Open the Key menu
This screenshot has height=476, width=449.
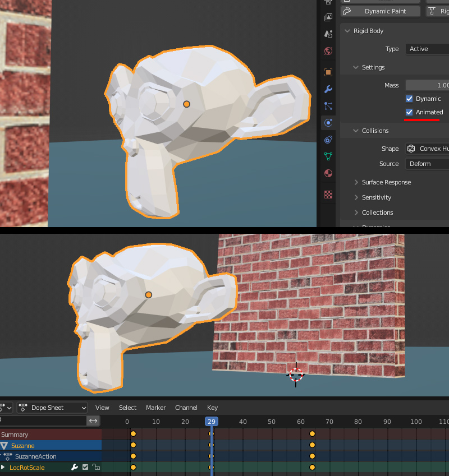(212, 408)
